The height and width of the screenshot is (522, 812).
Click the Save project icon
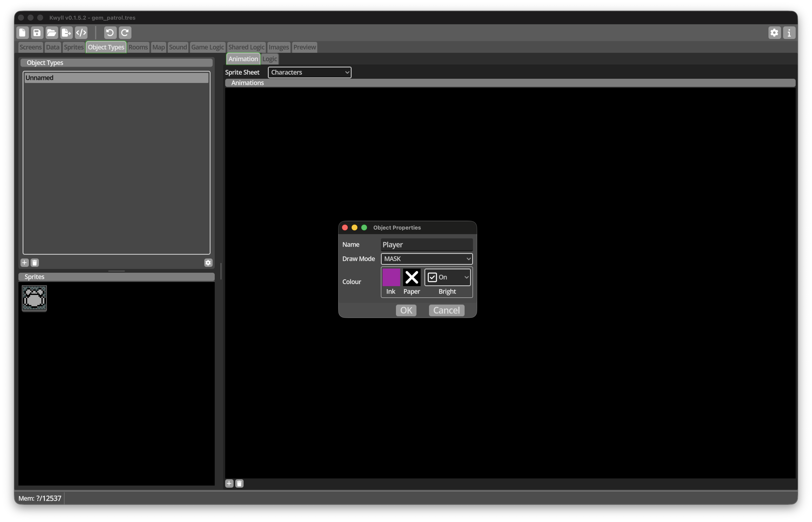[37, 32]
